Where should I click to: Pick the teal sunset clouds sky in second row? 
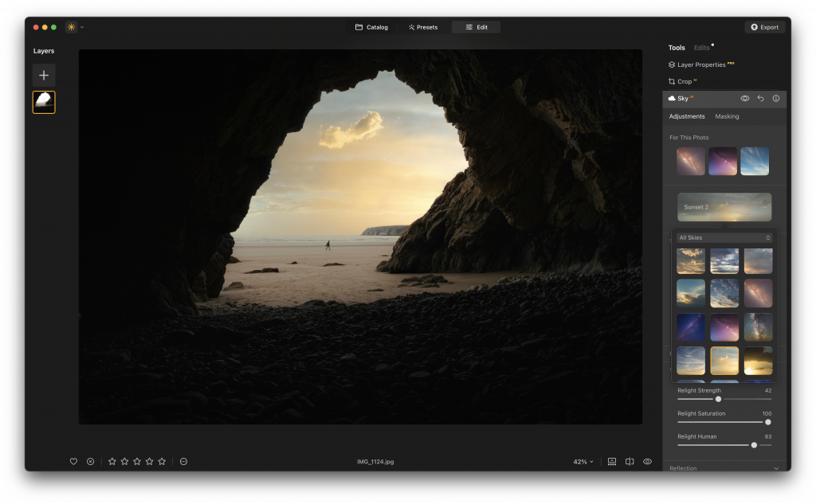click(x=691, y=293)
